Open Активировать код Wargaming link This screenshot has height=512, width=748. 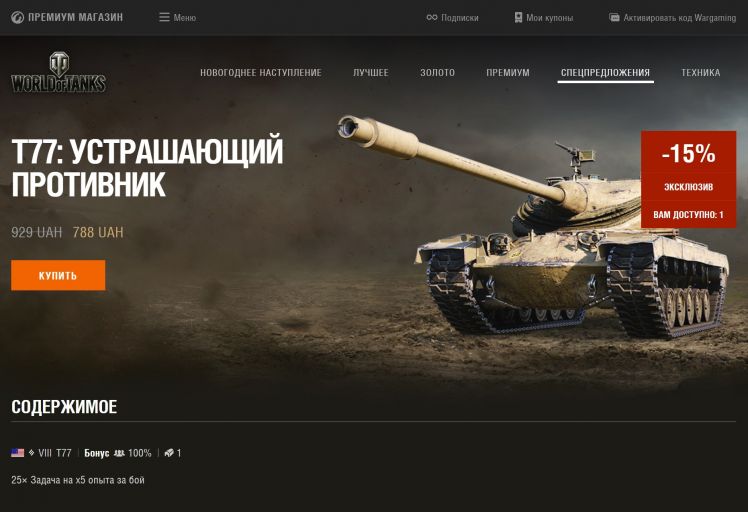pyautogui.click(x=680, y=18)
